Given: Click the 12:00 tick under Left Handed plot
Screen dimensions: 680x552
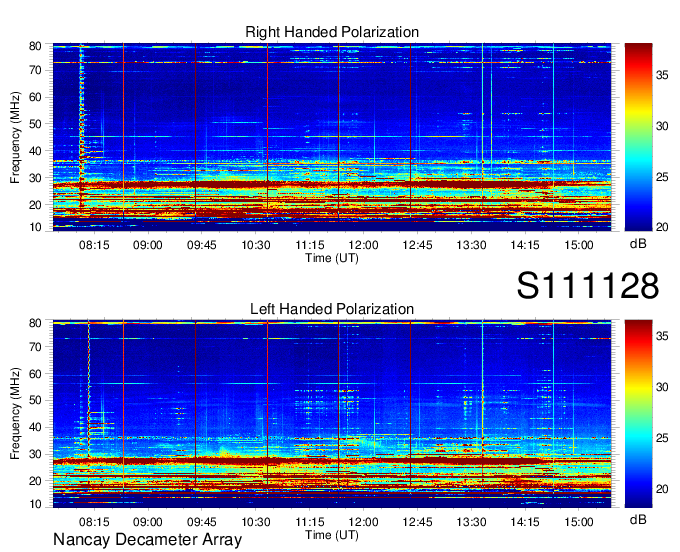Looking at the screenshot, I should click(363, 522).
